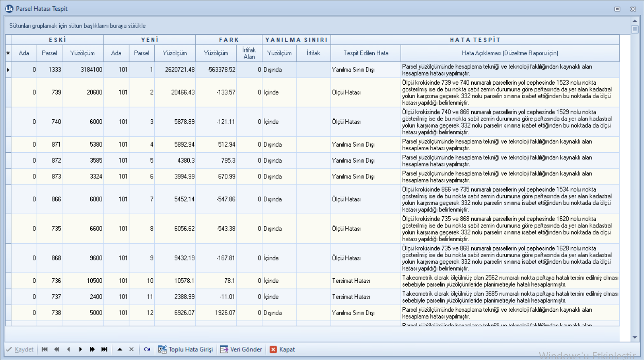Jump to next page of records
The height and width of the screenshot is (360, 644).
pos(92,349)
